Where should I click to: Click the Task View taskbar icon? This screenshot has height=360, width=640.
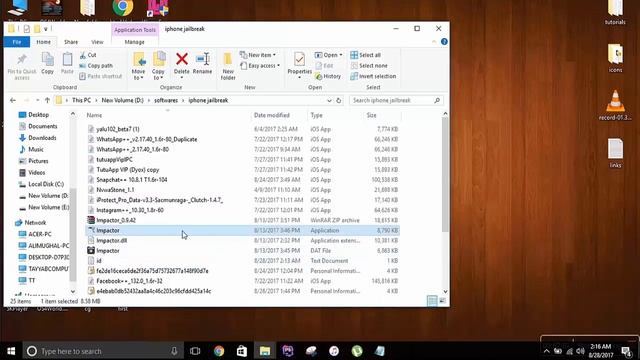195,351
